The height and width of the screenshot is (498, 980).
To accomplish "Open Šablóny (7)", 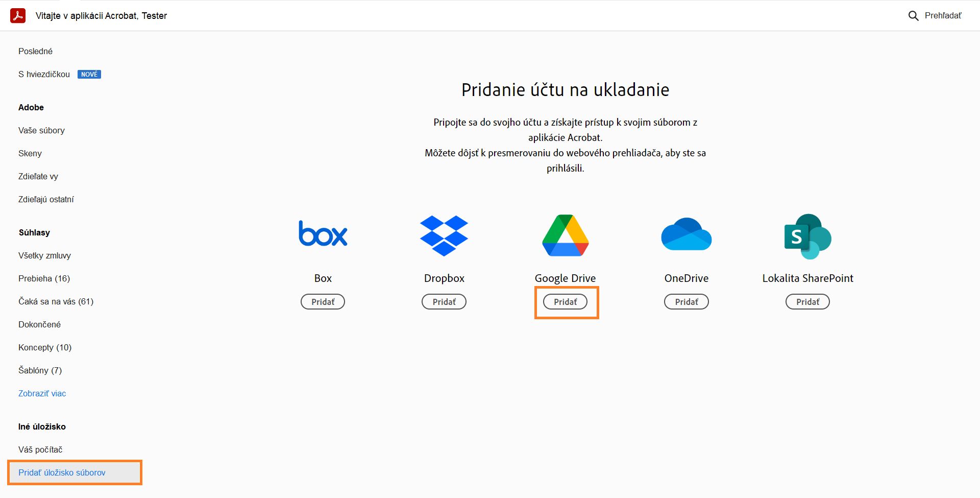I will (x=40, y=370).
